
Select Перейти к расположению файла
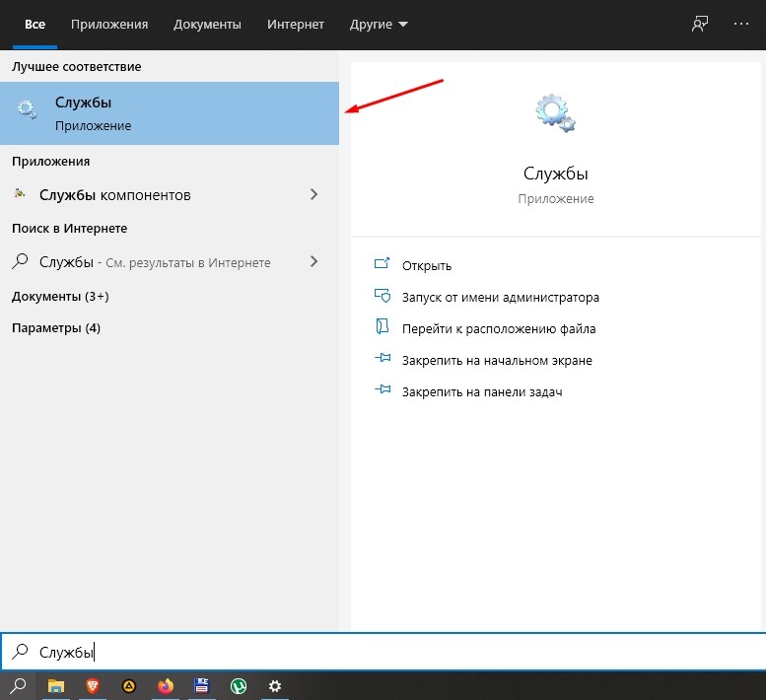[499, 328]
